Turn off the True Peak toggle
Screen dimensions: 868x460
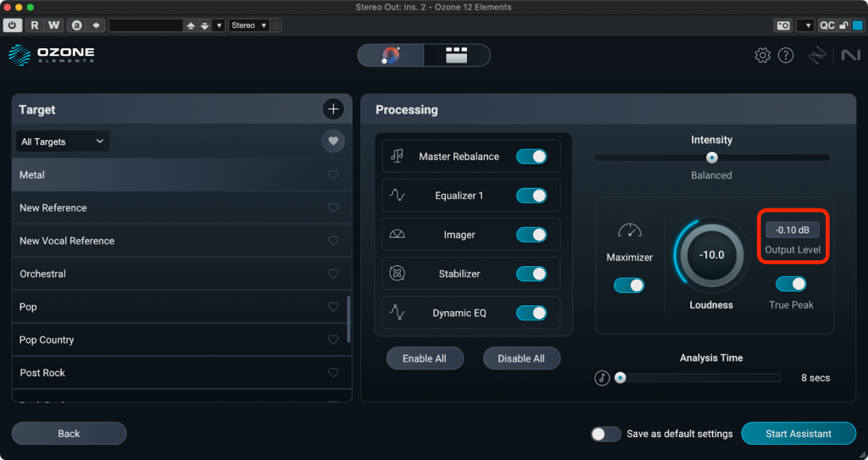click(x=791, y=285)
